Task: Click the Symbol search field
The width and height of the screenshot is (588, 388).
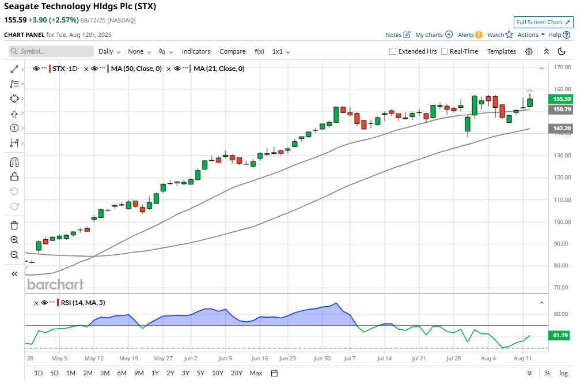Action: tap(51, 51)
